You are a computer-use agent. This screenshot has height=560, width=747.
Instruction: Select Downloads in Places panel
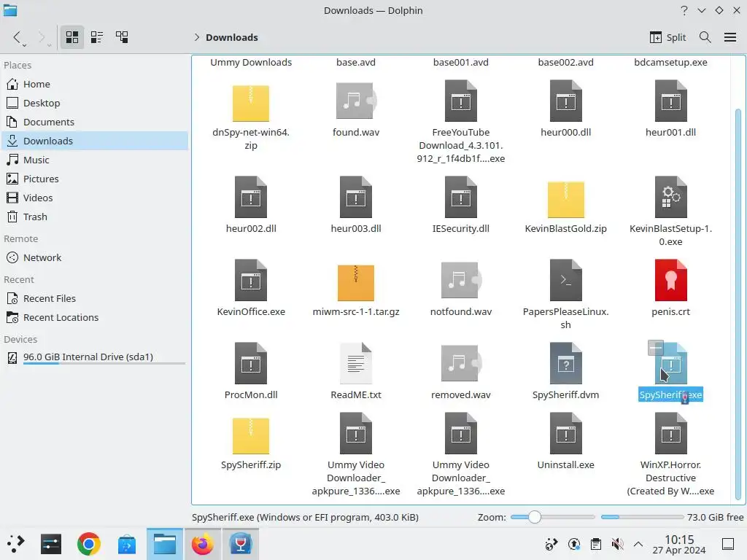[94, 141]
